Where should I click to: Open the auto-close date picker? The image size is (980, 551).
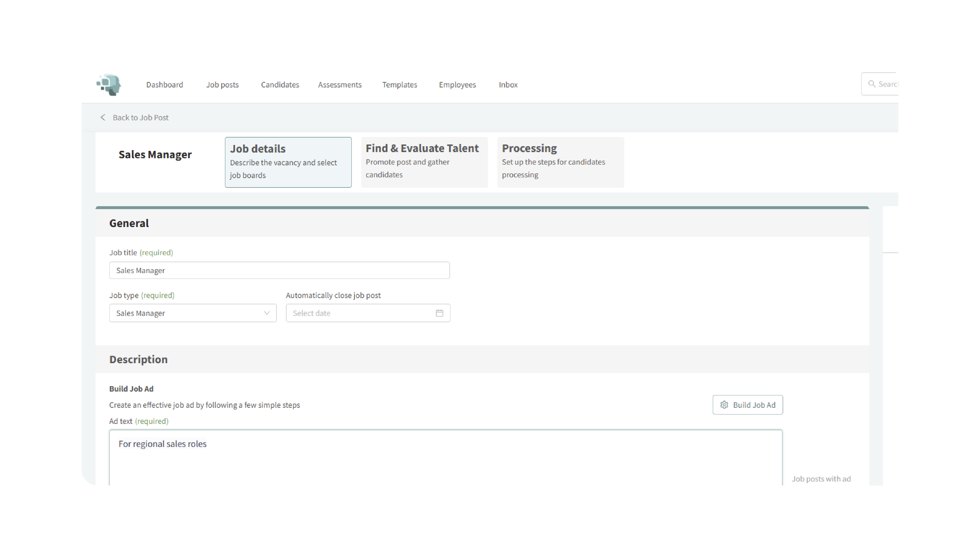[361, 313]
